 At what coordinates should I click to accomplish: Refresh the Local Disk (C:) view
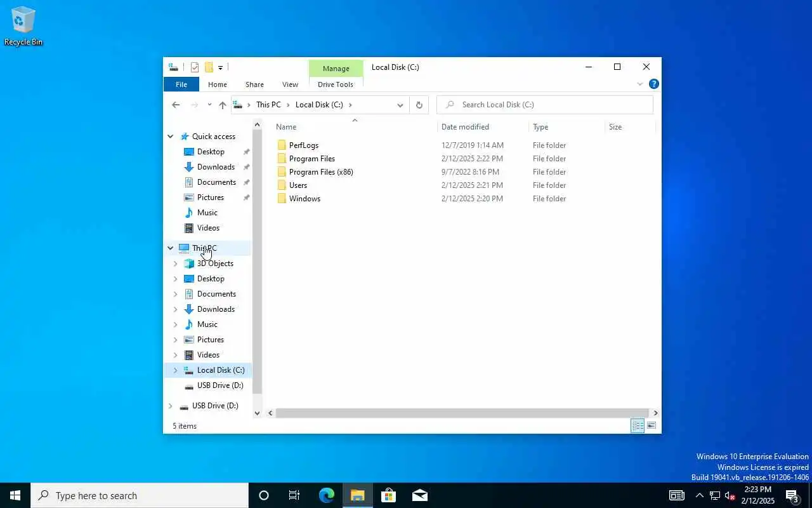click(x=419, y=105)
